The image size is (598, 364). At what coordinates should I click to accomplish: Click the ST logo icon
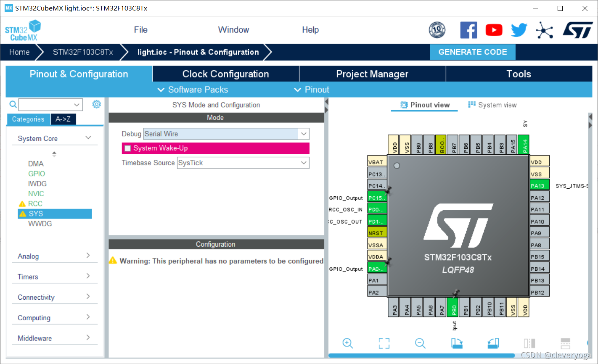pos(577,30)
